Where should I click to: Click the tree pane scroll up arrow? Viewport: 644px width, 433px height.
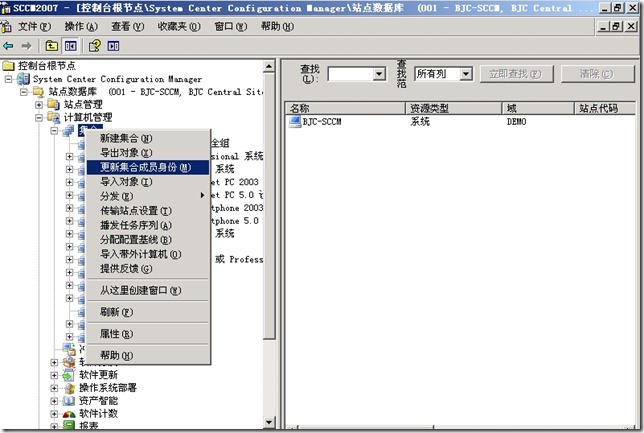(269, 67)
